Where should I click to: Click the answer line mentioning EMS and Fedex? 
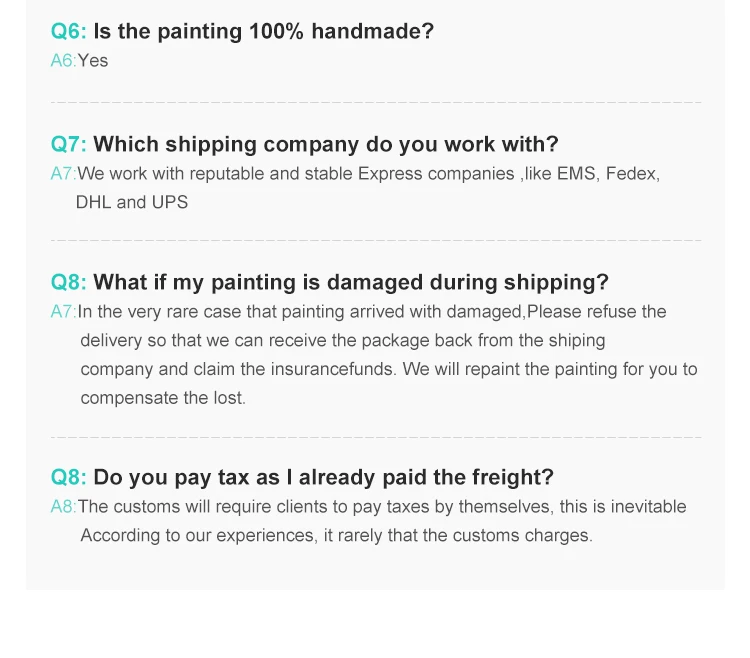point(369,174)
